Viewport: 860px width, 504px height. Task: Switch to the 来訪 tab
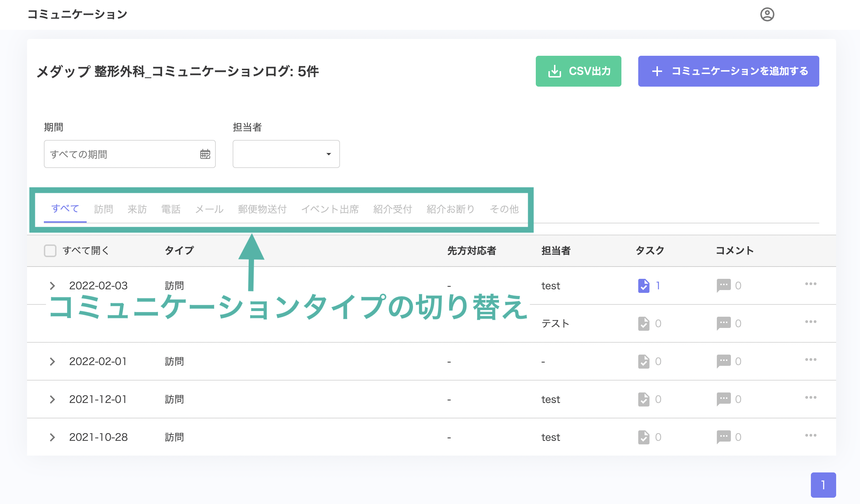(x=137, y=209)
